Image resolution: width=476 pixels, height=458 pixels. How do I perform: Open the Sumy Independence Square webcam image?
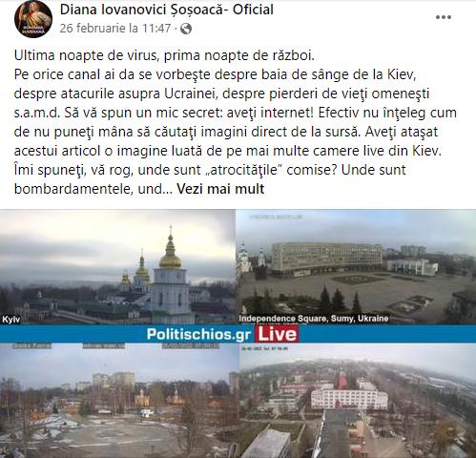click(356, 267)
